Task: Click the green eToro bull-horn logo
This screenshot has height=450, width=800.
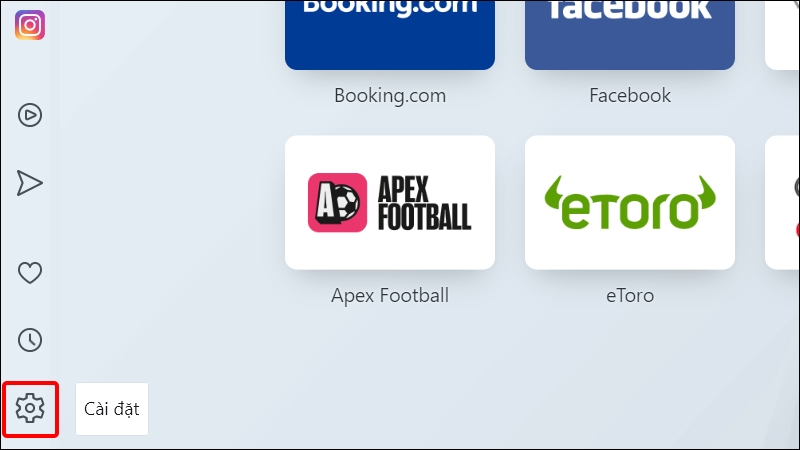Action: 630,202
